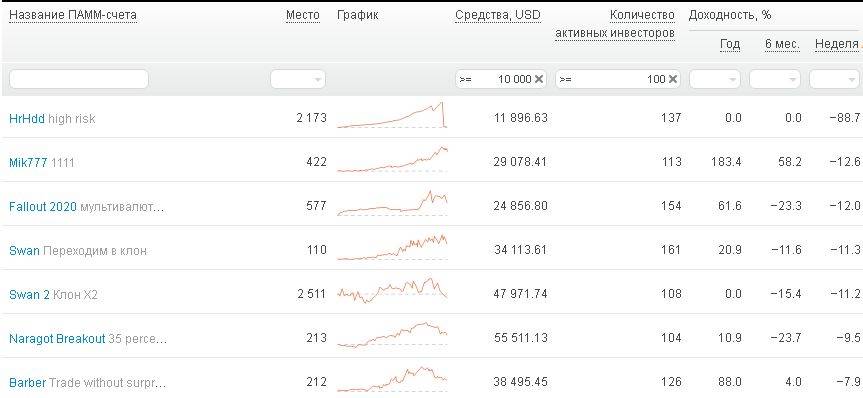Viewport: 863px width, 398px height.
Task: Sort by 6 мес. yield header
Action: 782,44
